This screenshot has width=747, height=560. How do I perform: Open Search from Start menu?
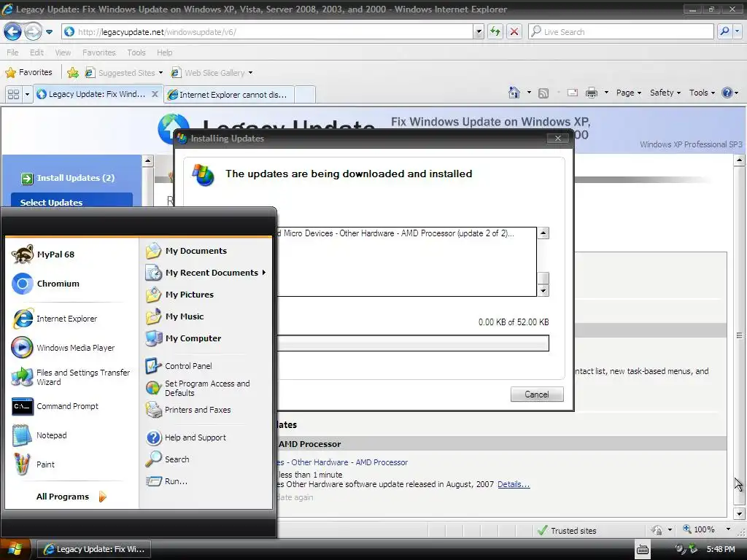pyautogui.click(x=168, y=459)
